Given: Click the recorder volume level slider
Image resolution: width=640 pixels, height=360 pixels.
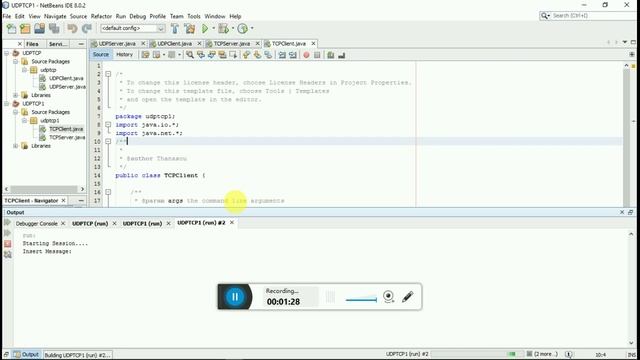Looking at the screenshot, I should 361,299.
